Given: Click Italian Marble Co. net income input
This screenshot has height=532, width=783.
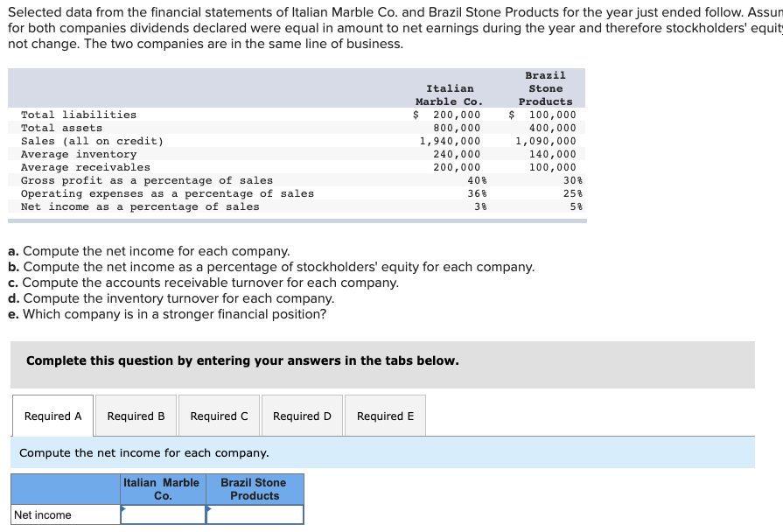Looking at the screenshot, I should pos(164,514).
